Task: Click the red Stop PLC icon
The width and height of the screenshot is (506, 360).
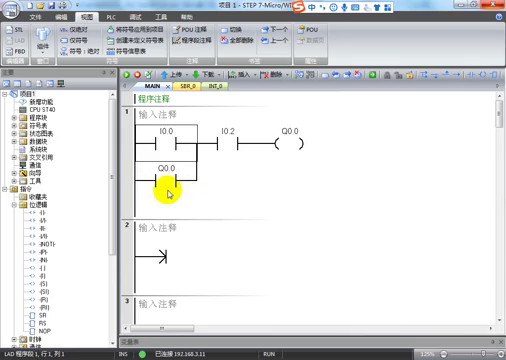Action: coord(137,75)
